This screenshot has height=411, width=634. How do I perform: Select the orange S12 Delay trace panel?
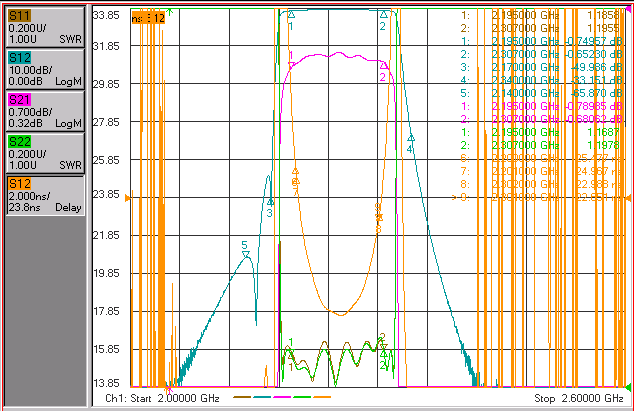tap(45, 195)
